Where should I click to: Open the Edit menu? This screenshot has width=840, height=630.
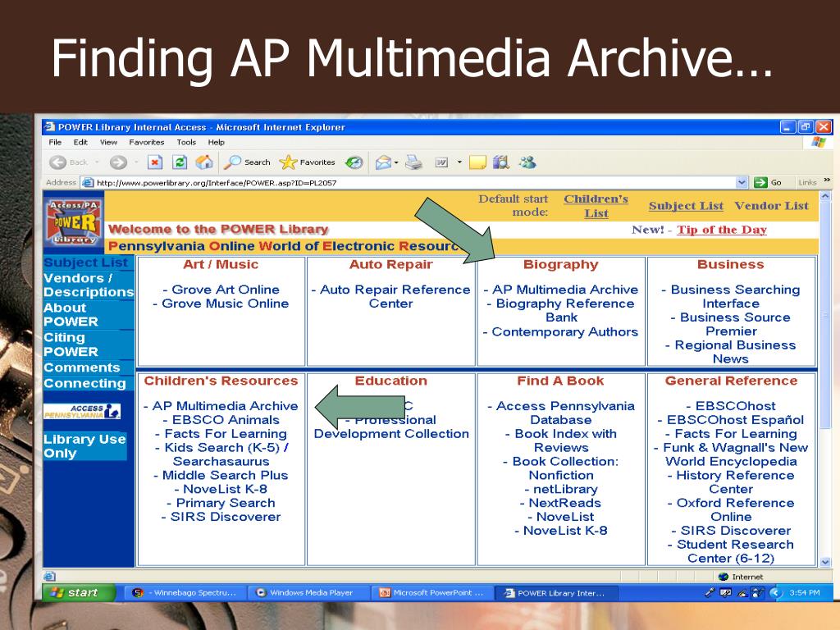coord(80,142)
